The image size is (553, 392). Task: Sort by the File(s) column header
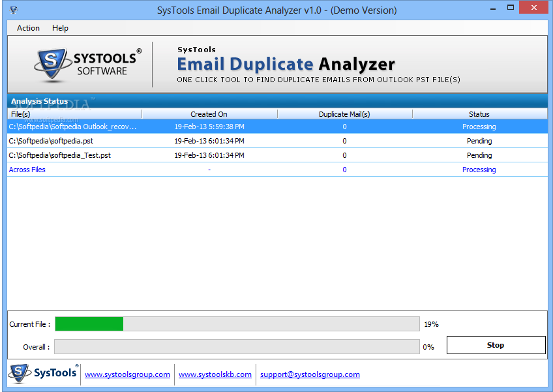[x=74, y=114]
